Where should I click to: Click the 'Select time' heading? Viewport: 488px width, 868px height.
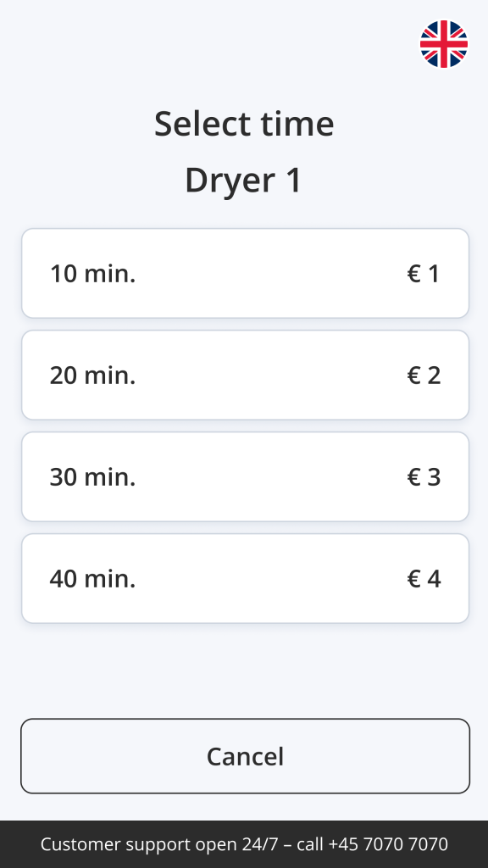tap(244, 124)
